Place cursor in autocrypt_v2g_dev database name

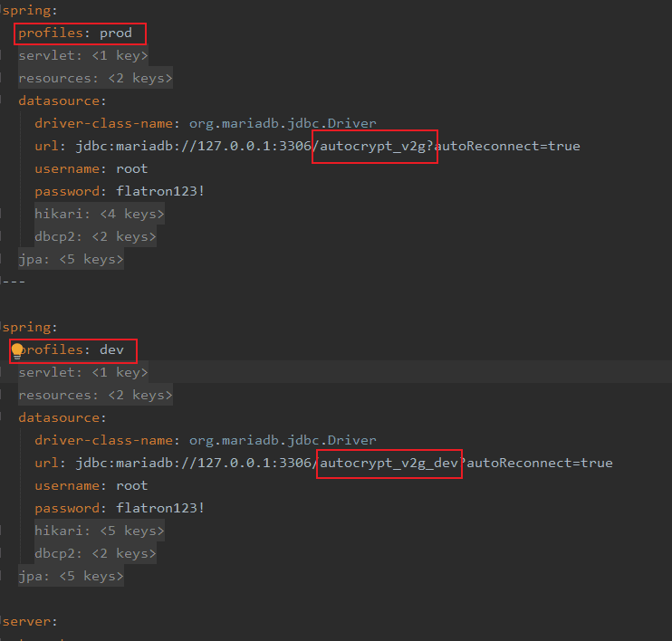click(x=389, y=464)
